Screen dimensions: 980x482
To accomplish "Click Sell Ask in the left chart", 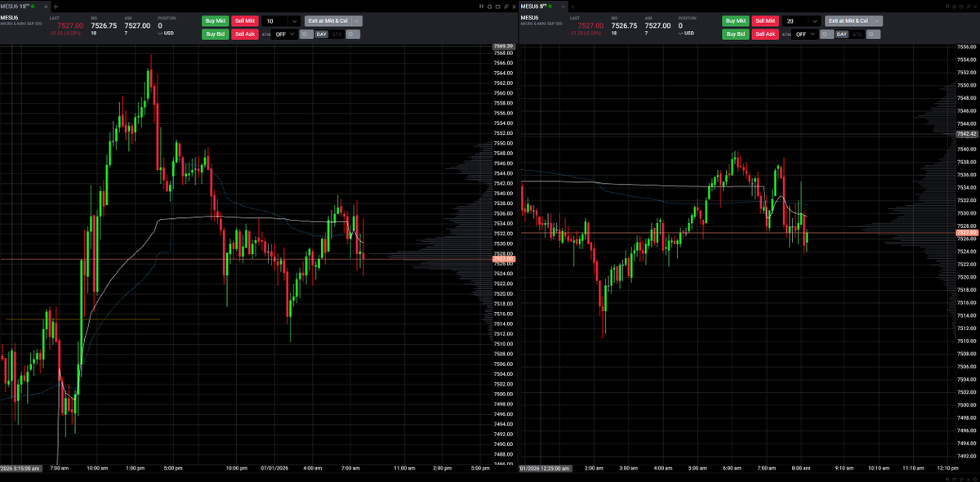I will [245, 34].
